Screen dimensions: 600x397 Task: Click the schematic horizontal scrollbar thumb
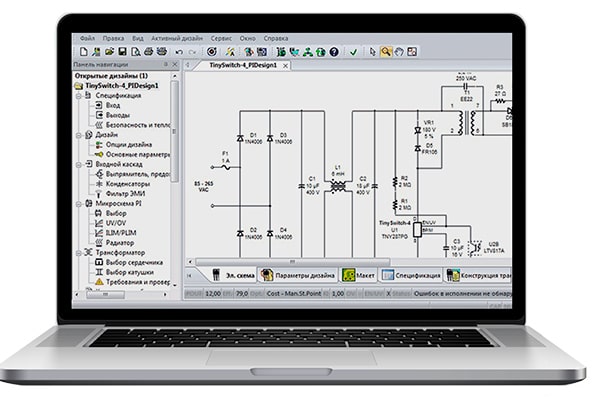tap(293, 262)
